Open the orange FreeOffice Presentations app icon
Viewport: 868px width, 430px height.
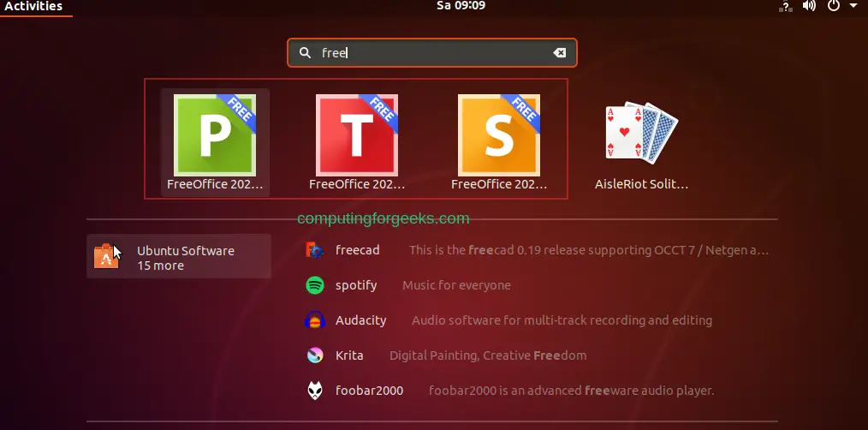[x=499, y=135]
